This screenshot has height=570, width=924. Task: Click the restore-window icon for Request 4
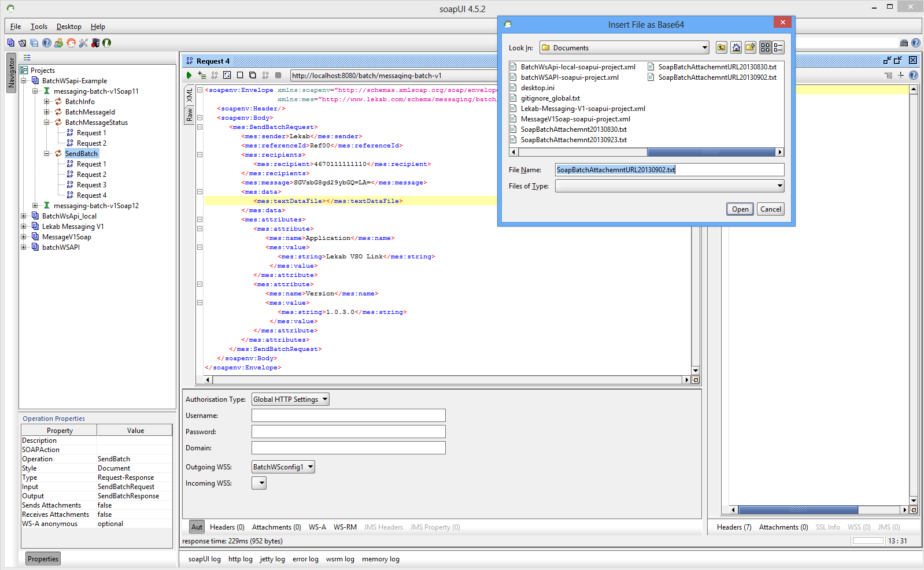[898, 60]
